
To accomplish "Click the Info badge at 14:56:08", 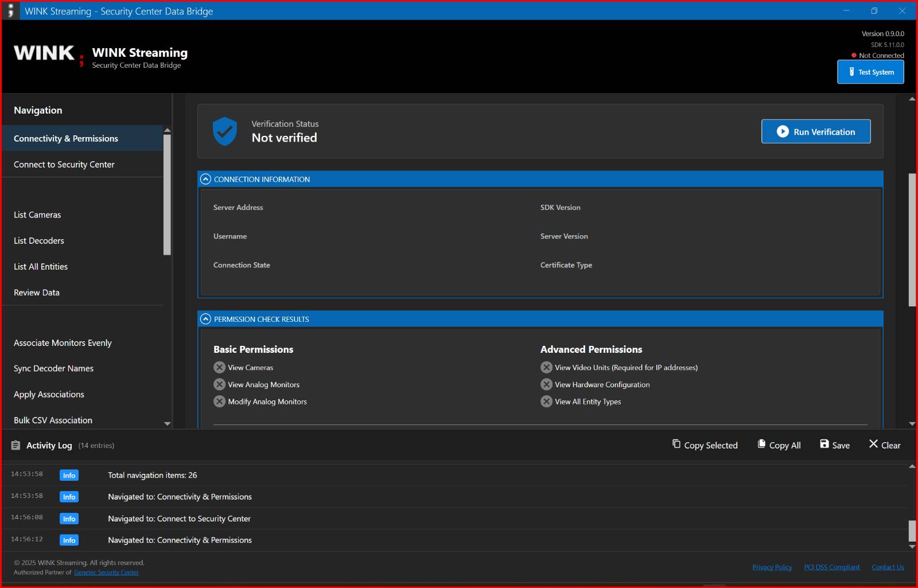I will point(69,519).
